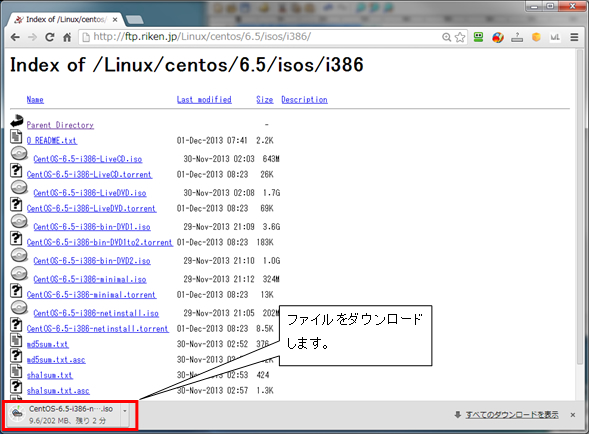This screenshot has height=434, width=589.
Task: Download CentOS-6.5-i386-netinstall.iso link
Action: point(96,313)
